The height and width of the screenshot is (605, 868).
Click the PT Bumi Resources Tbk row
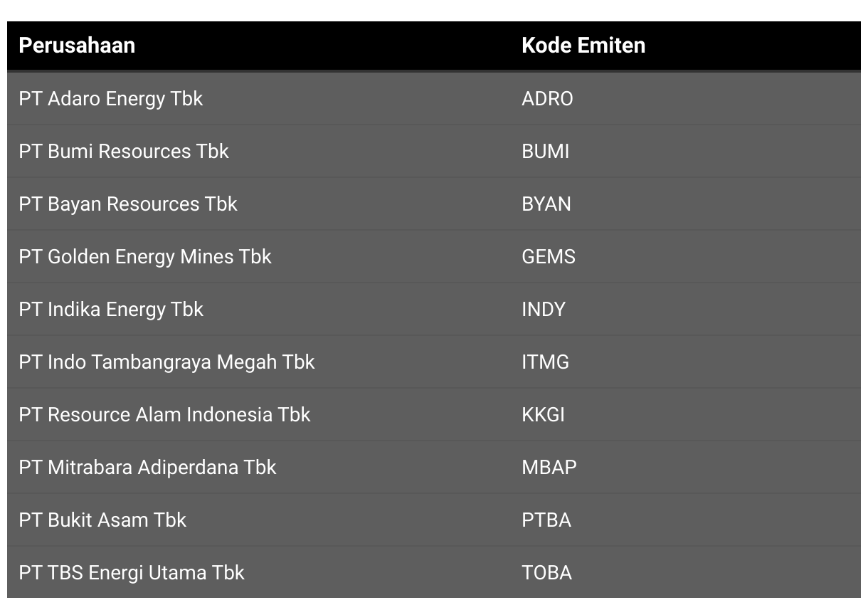434,152
